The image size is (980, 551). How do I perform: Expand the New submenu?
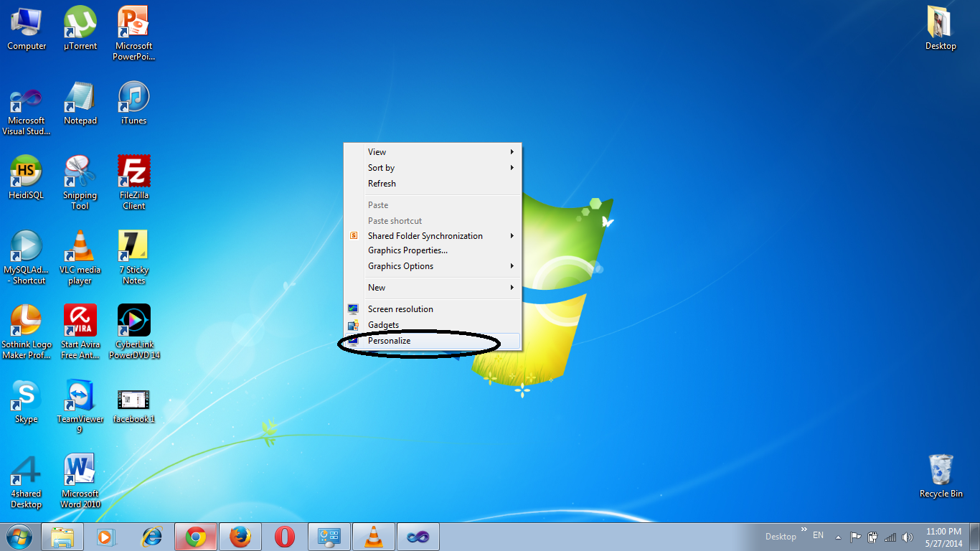tap(433, 288)
